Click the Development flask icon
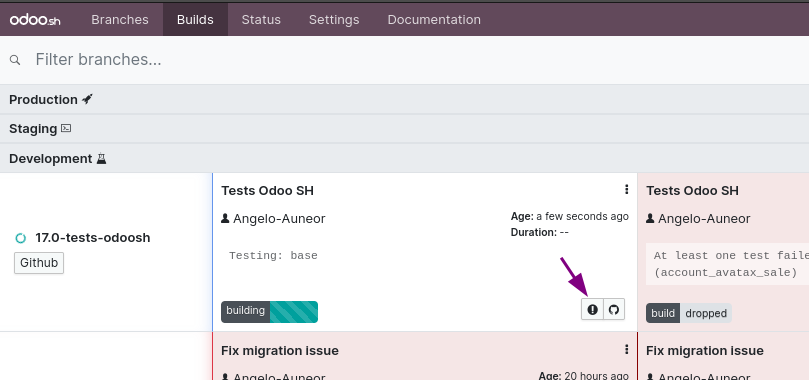The width and height of the screenshot is (809, 380). coord(101,159)
